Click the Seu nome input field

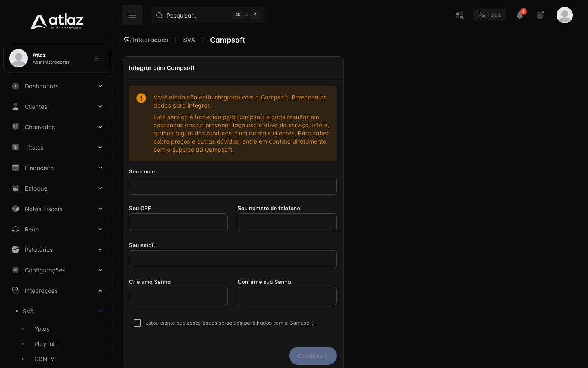click(233, 186)
